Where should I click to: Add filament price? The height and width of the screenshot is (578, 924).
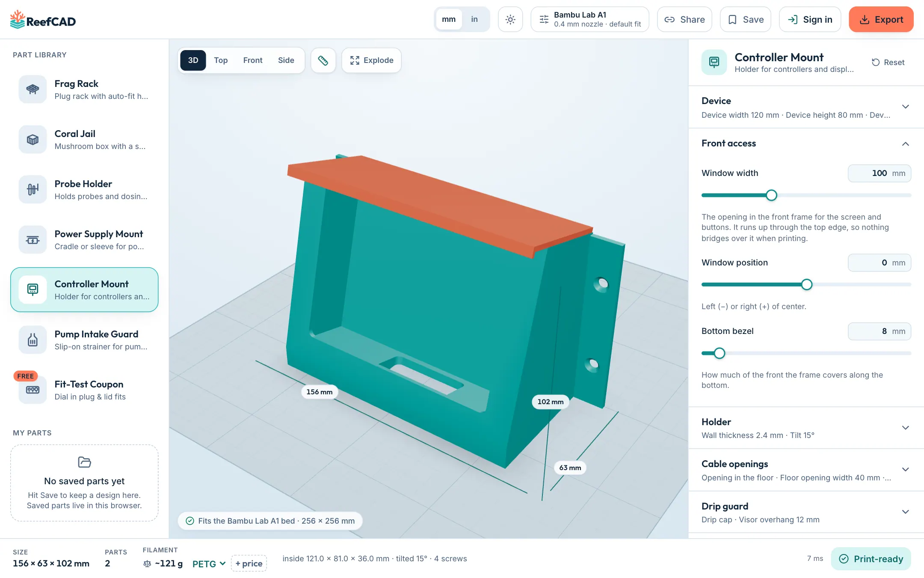click(249, 563)
